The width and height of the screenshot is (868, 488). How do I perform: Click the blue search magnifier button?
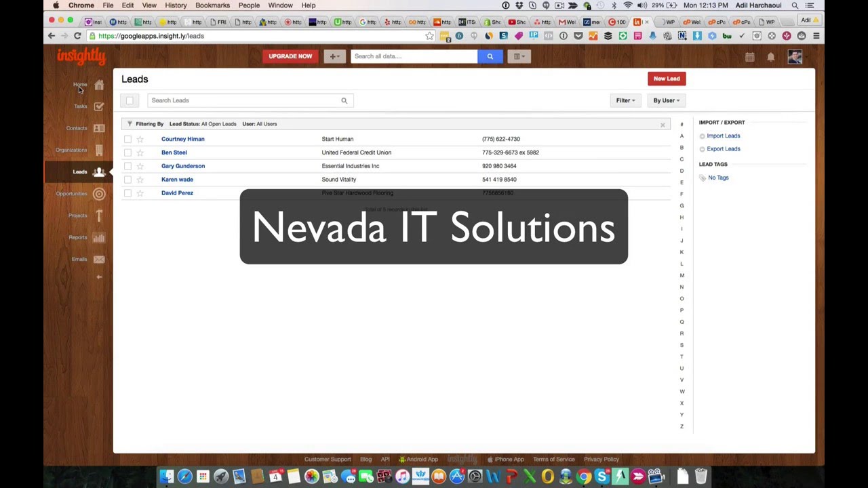[x=490, y=56]
